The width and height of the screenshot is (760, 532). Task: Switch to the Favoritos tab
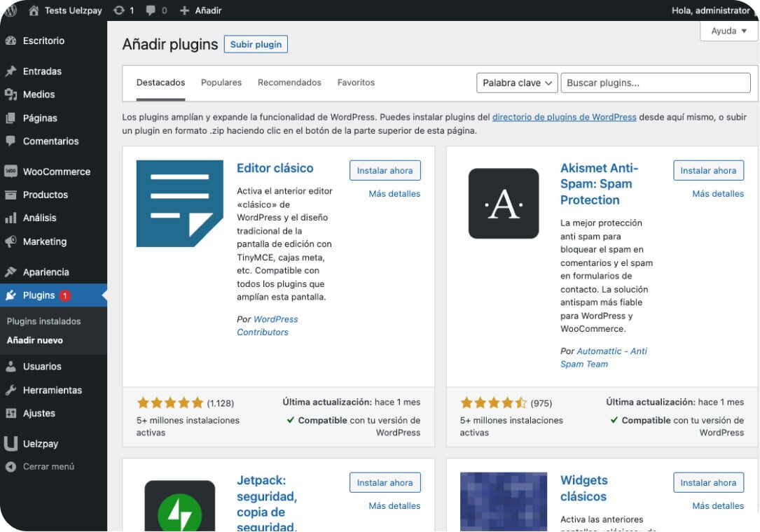[356, 83]
